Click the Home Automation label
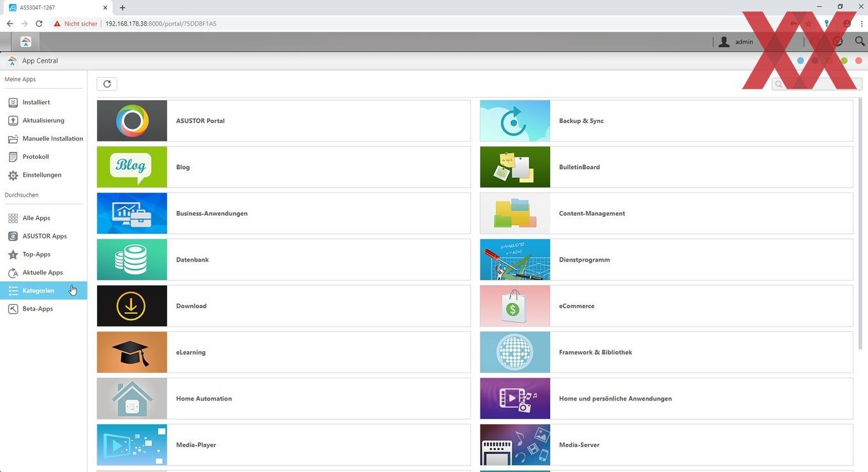The height and width of the screenshot is (472, 868). pos(204,399)
